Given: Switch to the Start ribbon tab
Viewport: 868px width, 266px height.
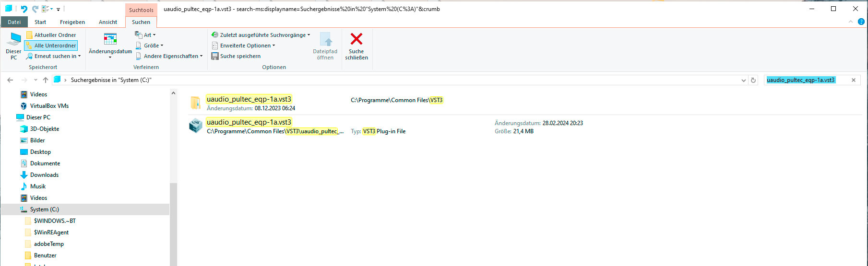Looking at the screenshot, I should 40,22.
